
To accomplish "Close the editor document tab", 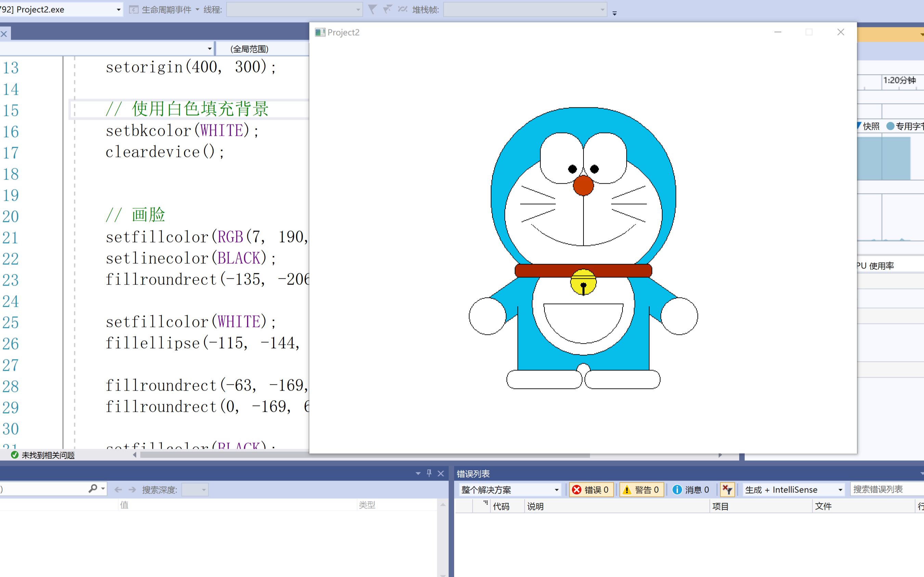I will click(x=4, y=34).
